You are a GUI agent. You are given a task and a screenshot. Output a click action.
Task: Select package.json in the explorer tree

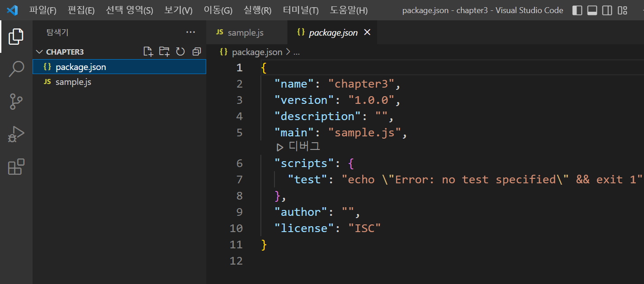(x=119, y=67)
